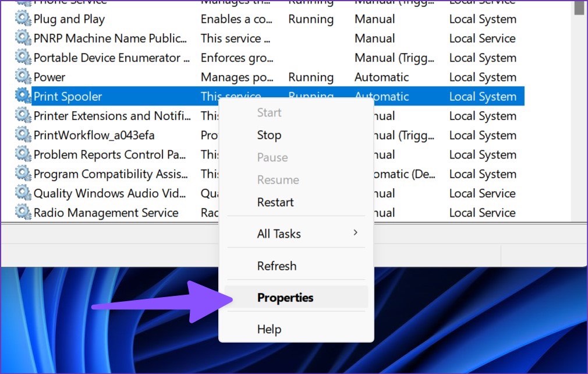
Task: Select Program Compatibility Assistant service
Action: 110,174
